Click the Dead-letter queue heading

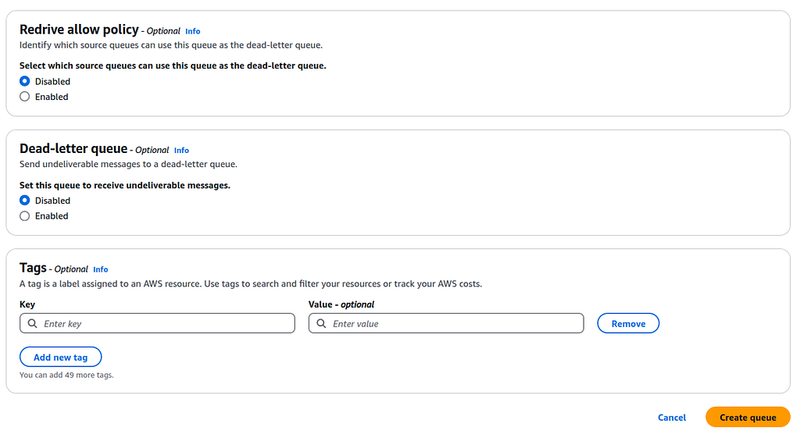point(73,148)
